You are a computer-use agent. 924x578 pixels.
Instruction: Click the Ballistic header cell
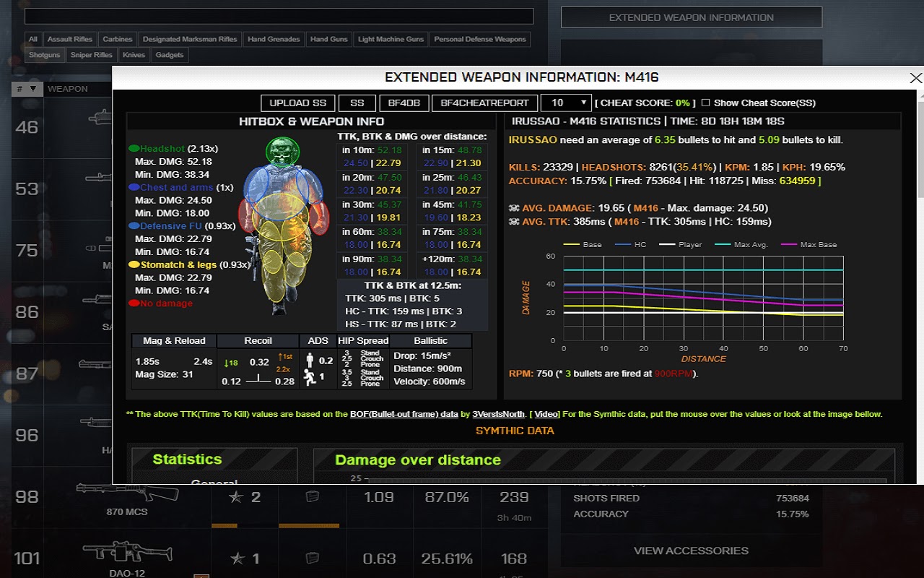431,341
